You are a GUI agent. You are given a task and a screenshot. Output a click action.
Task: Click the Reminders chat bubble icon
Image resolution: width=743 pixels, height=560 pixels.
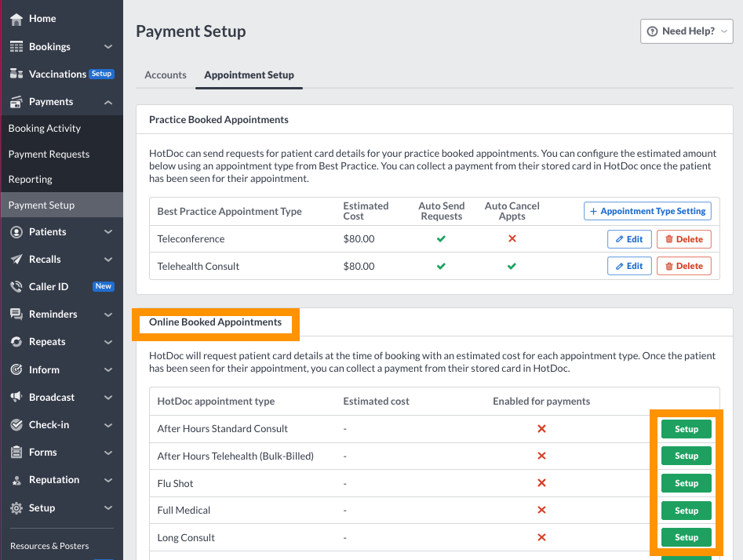tap(16, 314)
